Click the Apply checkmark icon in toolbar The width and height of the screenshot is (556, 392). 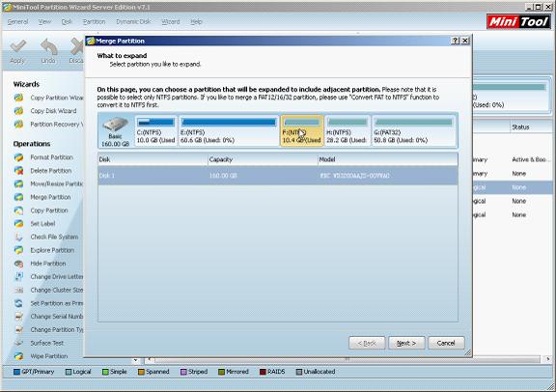[x=17, y=46]
